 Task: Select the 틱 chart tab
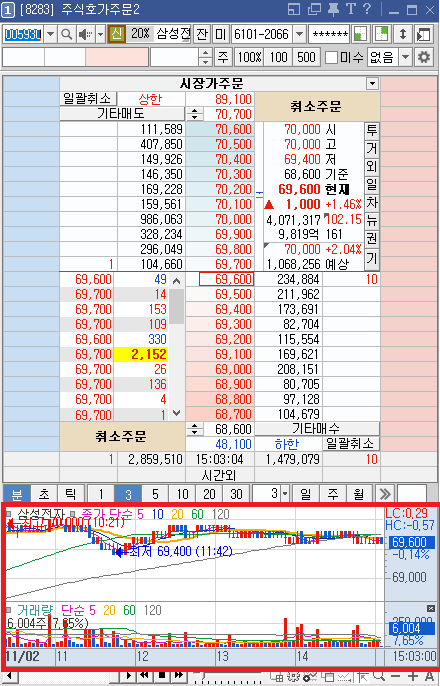tap(71, 494)
